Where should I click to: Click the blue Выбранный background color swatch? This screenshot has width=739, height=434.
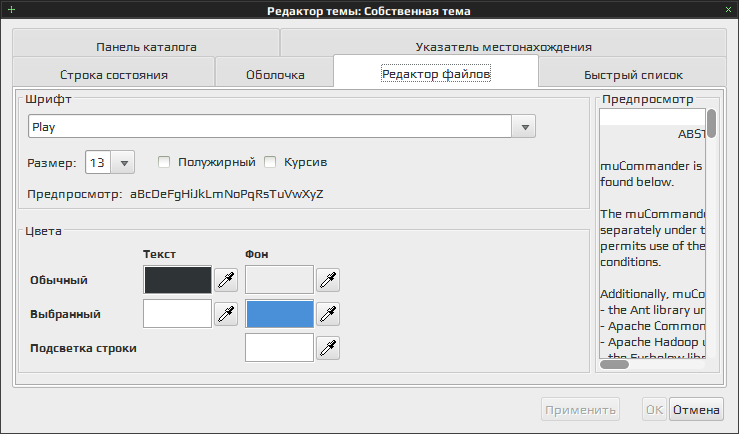click(279, 314)
